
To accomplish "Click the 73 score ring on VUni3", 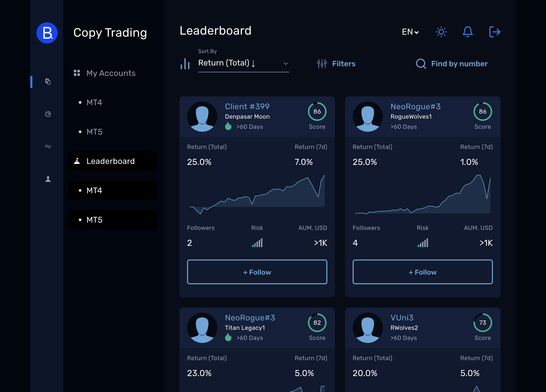I will click(483, 323).
